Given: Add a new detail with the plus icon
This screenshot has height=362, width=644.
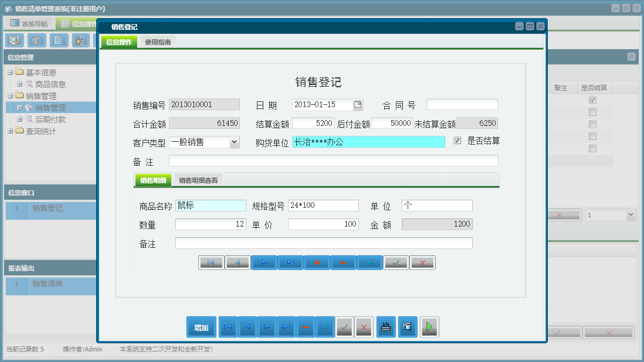Looking at the screenshot, I should tap(317, 262).
